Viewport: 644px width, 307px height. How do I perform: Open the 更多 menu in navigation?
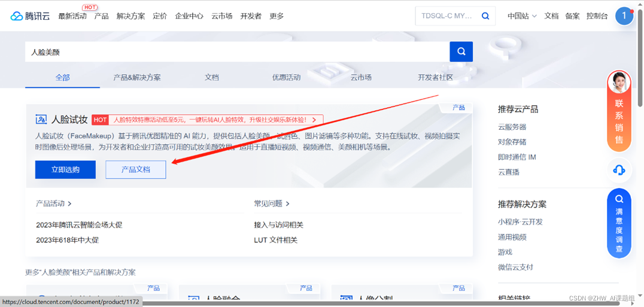click(x=277, y=16)
